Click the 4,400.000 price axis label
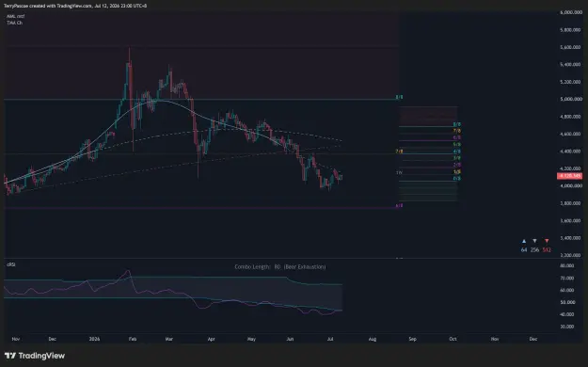The height and width of the screenshot is (367, 588). click(570, 152)
